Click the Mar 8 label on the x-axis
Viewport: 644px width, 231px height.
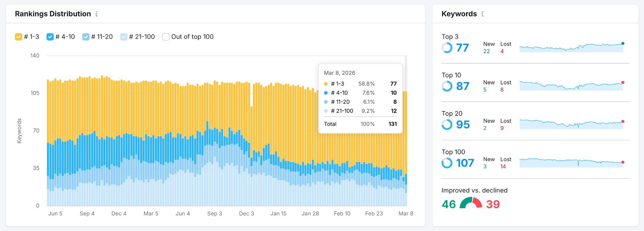[x=406, y=214]
